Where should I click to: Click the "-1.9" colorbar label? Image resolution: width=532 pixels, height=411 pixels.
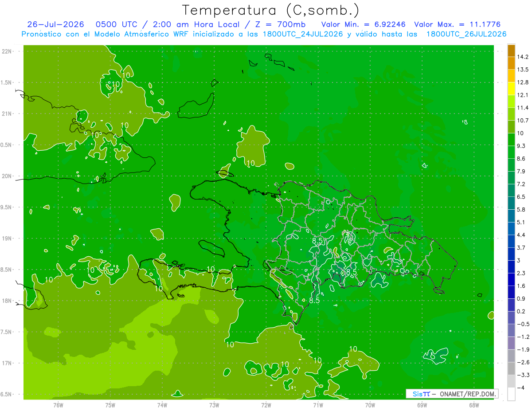pyautogui.click(x=523, y=349)
